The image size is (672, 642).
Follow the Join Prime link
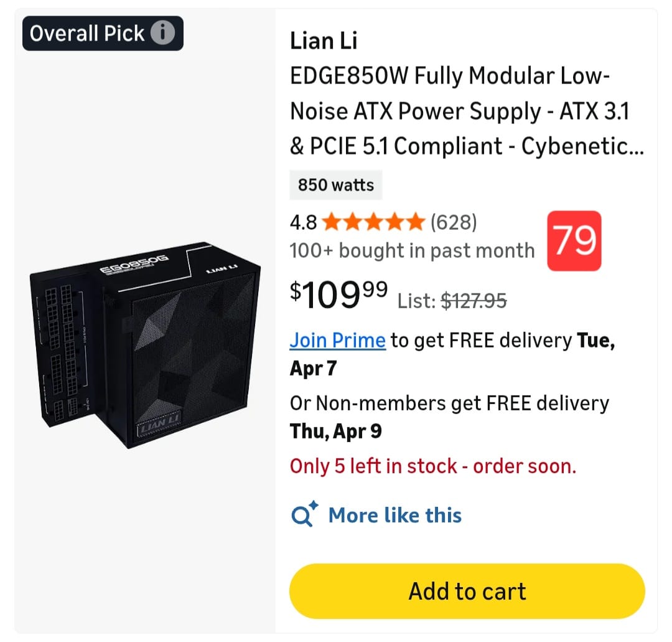[x=337, y=341]
